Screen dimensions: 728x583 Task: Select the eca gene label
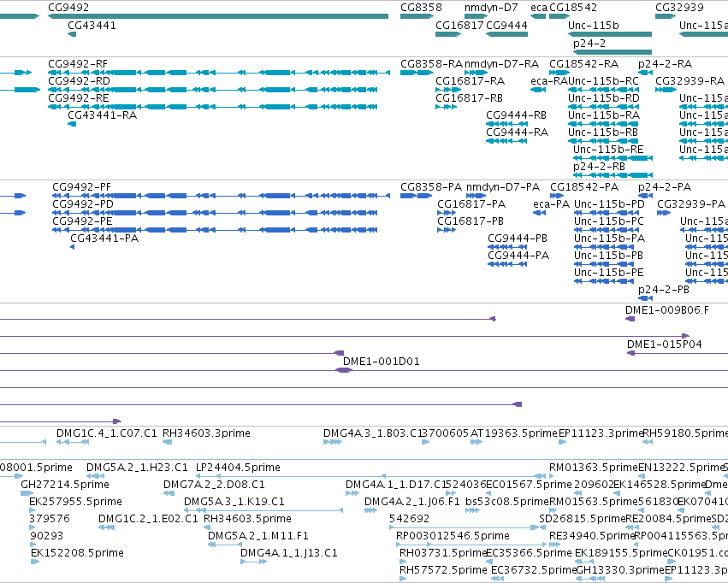pos(539,8)
